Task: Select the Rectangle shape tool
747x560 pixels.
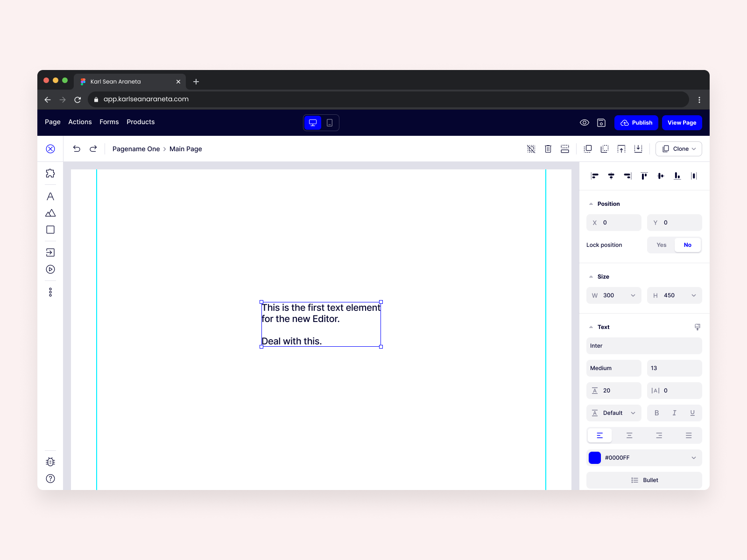Action: pos(50,230)
